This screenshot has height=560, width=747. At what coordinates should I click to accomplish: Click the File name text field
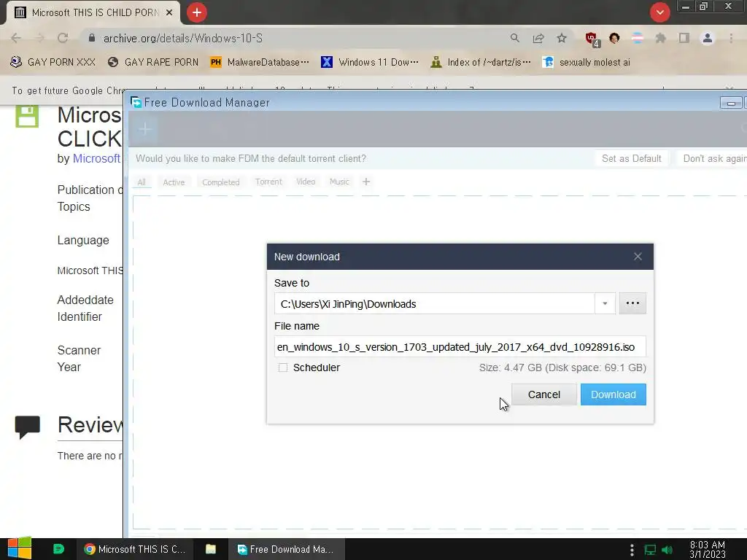click(460, 346)
